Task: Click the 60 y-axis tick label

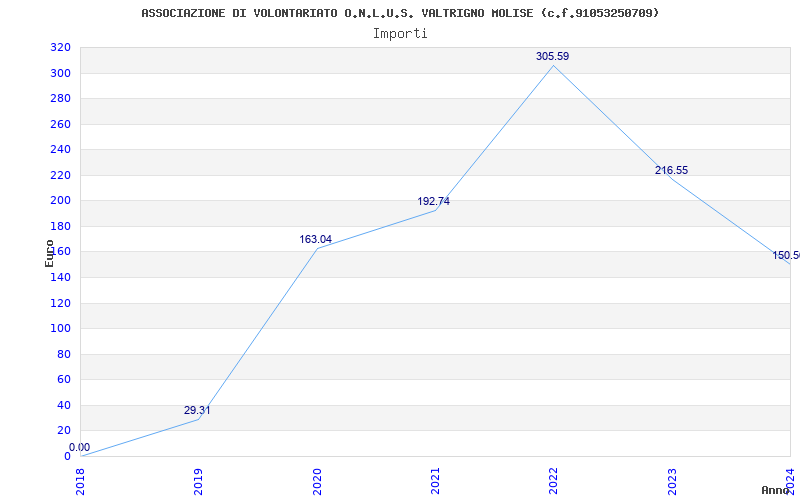Action: tap(64, 380)
